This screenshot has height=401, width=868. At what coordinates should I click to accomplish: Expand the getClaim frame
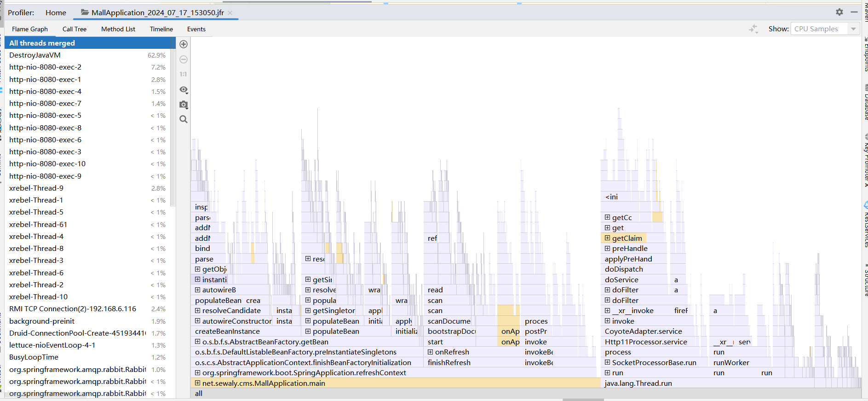[608, 238]
